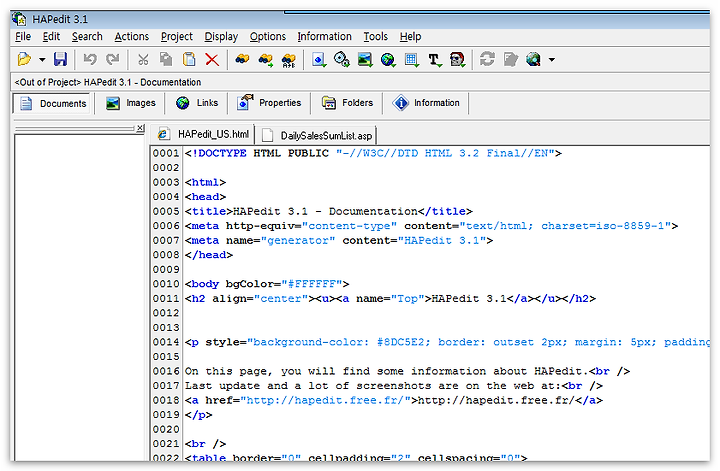Click the text T formatting icon
The height and width of the screenshot is (471, 720).
pos(434,60)
